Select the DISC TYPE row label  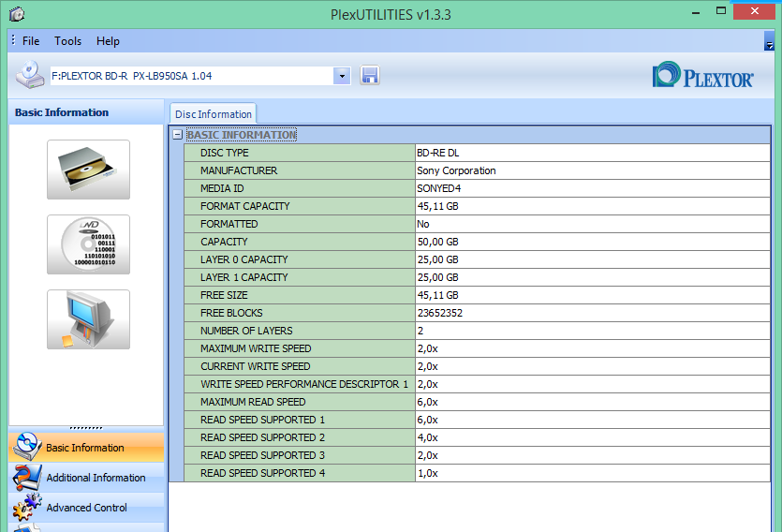coord(300,153)
